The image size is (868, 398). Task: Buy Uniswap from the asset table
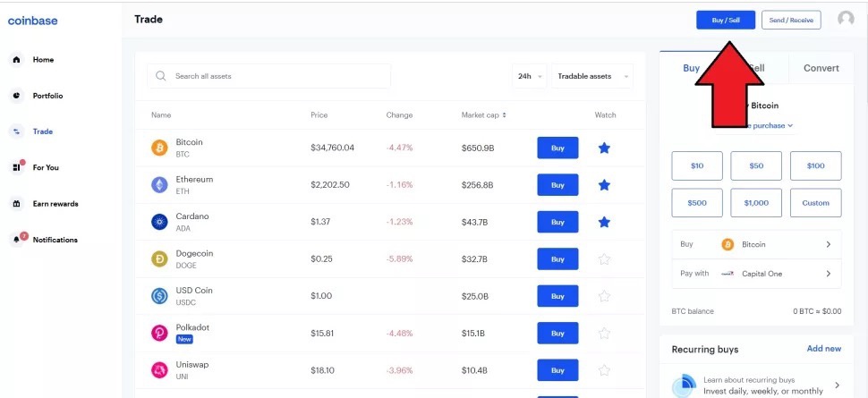(x=557, y=370)
